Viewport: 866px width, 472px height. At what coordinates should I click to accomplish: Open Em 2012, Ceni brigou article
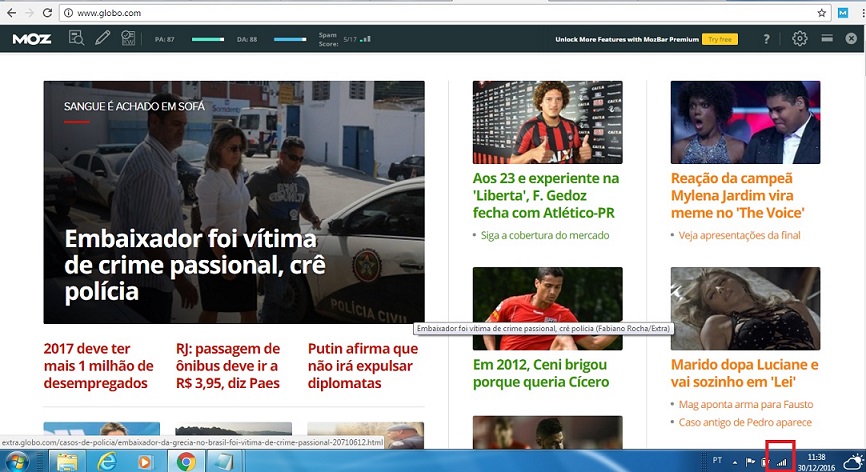click(541, 373)
